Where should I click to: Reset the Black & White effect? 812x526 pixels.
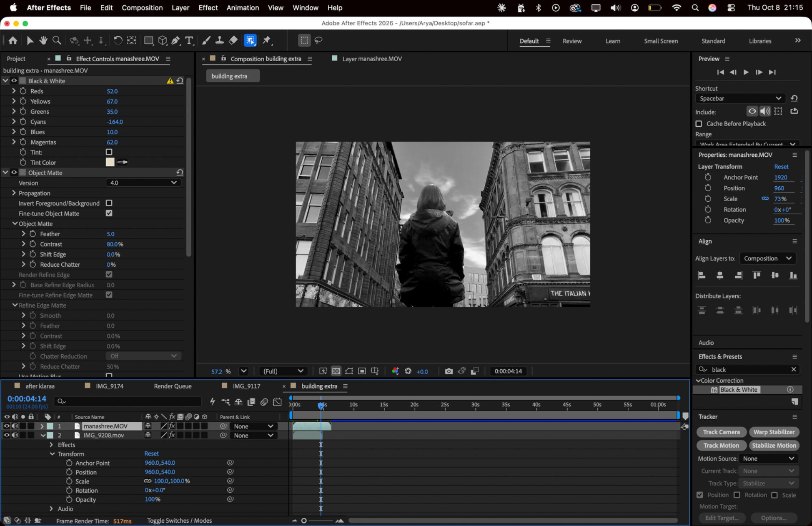[180, 81]
